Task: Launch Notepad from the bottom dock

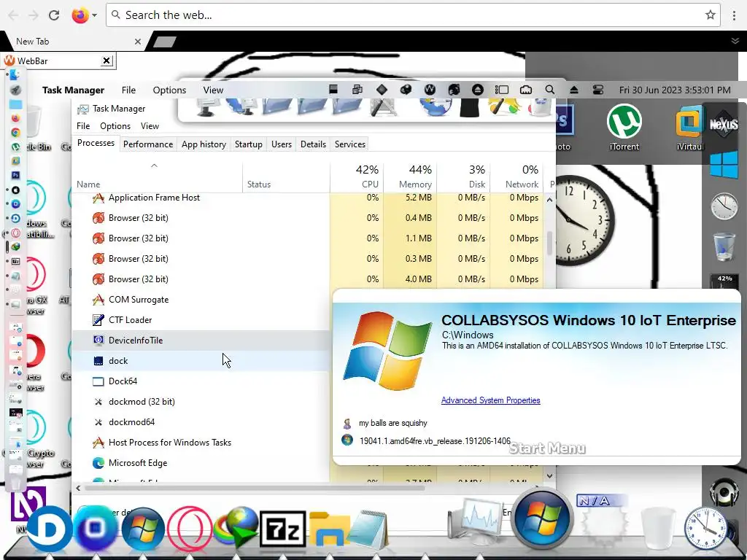Action: [370, 528]
